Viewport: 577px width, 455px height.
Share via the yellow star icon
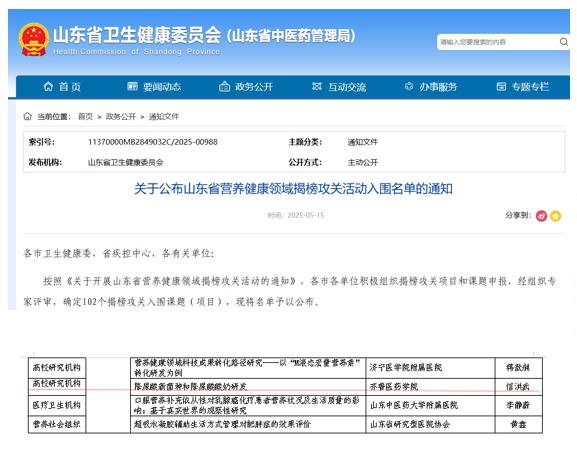556,216
